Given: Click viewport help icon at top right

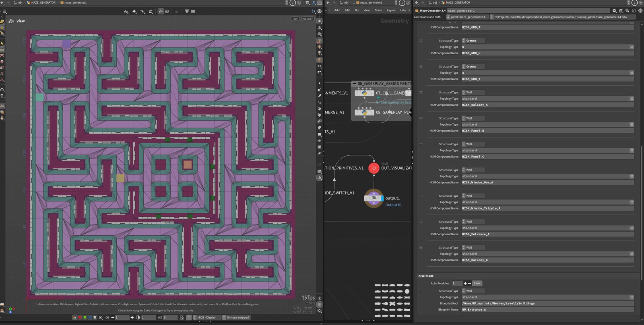Looking at the screenshot, I should pos(319,11).
